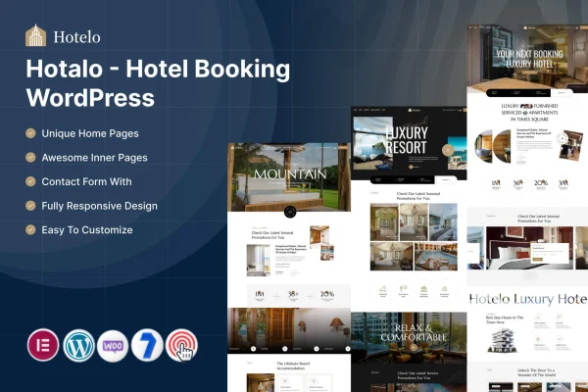Click the 20% statistic in the Mountain preview
Image resolution: width=588 pixels, height=392 pixels.
tap(327, 294)
